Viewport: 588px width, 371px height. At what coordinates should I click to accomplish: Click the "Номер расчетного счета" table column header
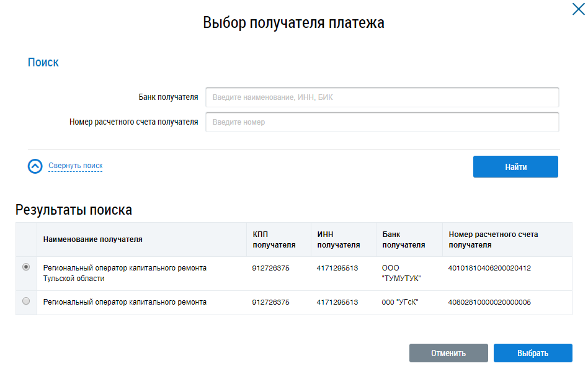493,239
